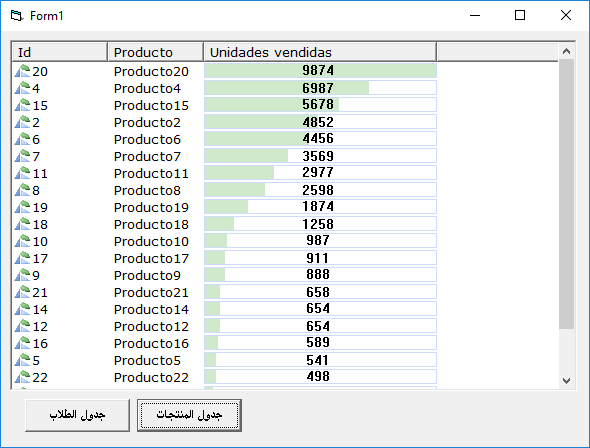Select the Producto20 cell
The height and width of the screenshot is (448, 590).
[x=151, y=71]
